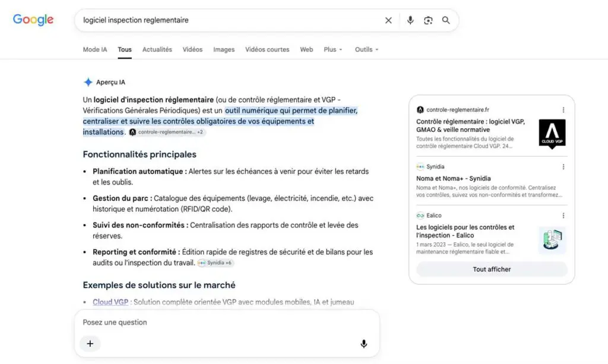Switch to Mode IA tab
Screen dimensions: 608x364
pos(95,50)
